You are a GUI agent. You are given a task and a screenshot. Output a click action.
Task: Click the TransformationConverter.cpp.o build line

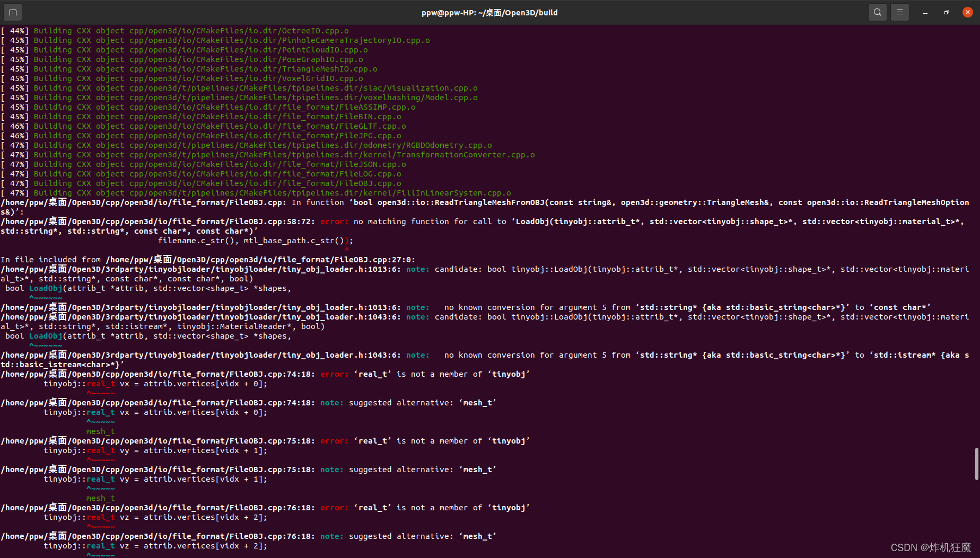268,155
